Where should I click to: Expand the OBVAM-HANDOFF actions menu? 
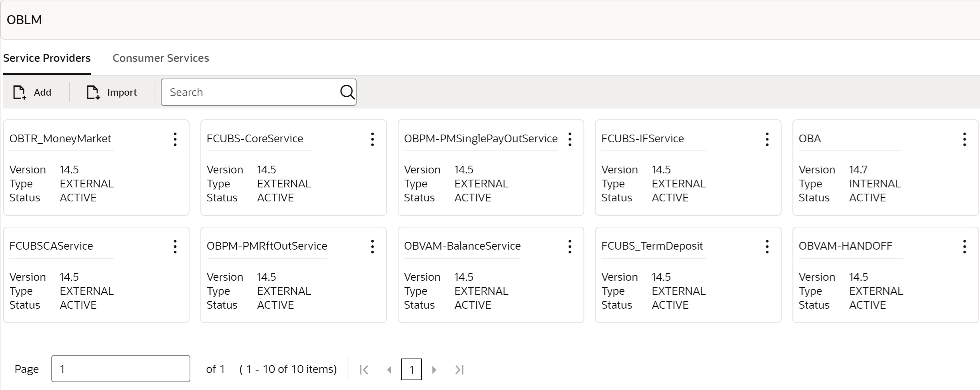(964, 247)
